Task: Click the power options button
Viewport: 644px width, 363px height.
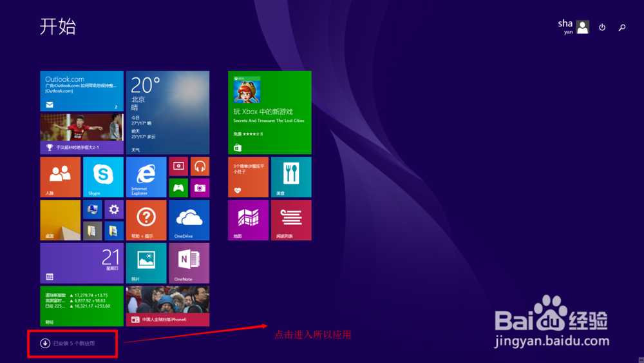Action: pyautogui.click(x=602, y=27)
